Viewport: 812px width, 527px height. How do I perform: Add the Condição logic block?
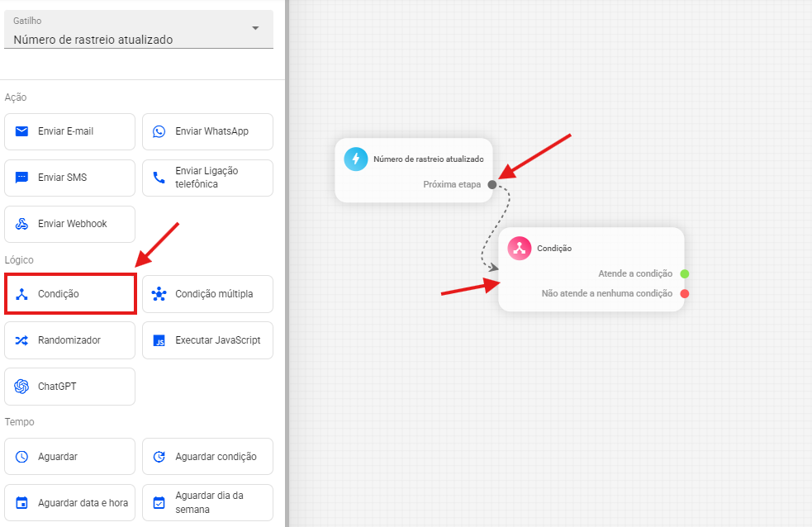click(x=70, y=294)
